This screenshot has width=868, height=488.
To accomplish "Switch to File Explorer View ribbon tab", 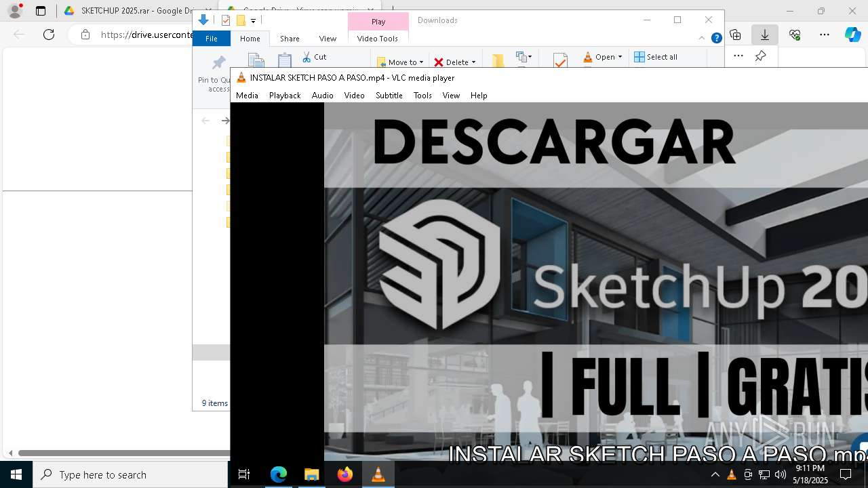I will tap(328, 39).
